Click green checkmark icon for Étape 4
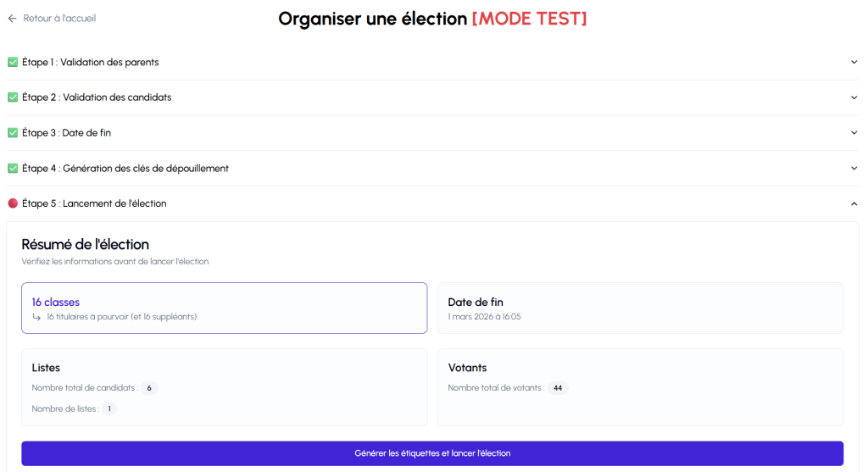This screenshot has height=472, width=868. point(13,169)
